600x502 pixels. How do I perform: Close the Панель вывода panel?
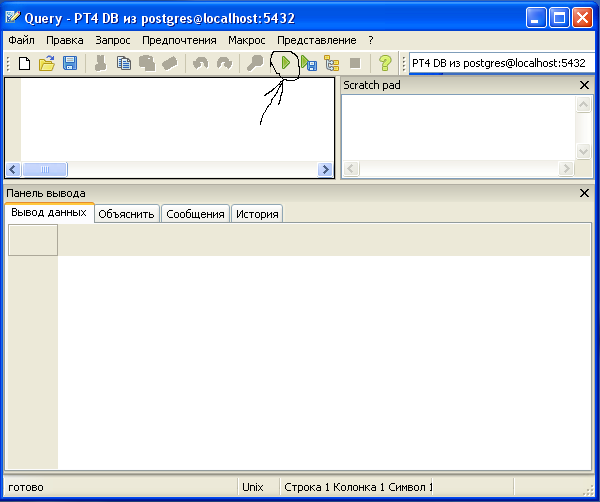click(x=584, y=193)
